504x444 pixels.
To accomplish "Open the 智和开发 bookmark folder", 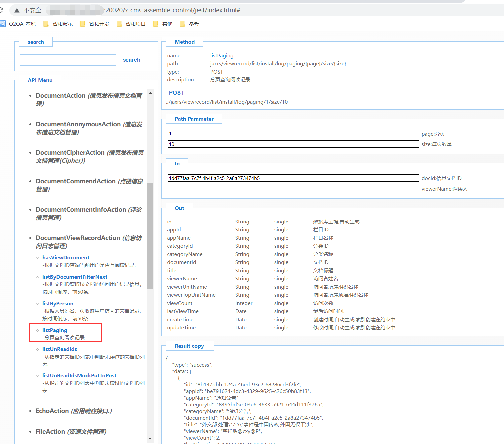I will [x=95, y=24].
